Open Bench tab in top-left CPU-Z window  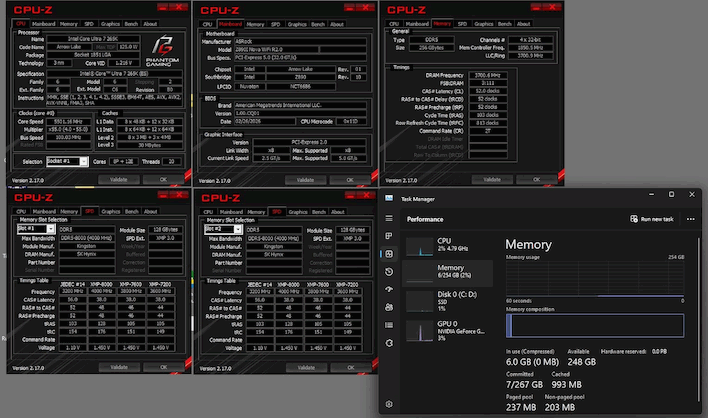[x=131, y=24]
